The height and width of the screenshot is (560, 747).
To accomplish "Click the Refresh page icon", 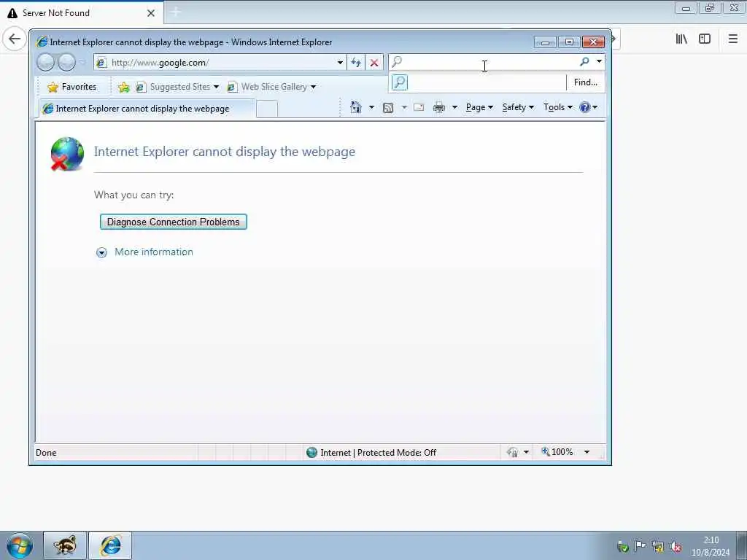I will tap(356, 63).
